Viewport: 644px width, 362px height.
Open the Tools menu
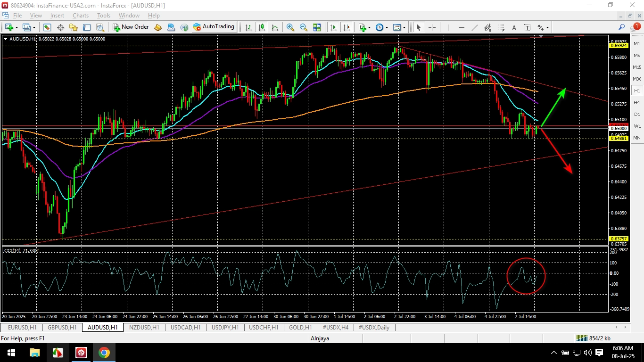tap(103, 16)
